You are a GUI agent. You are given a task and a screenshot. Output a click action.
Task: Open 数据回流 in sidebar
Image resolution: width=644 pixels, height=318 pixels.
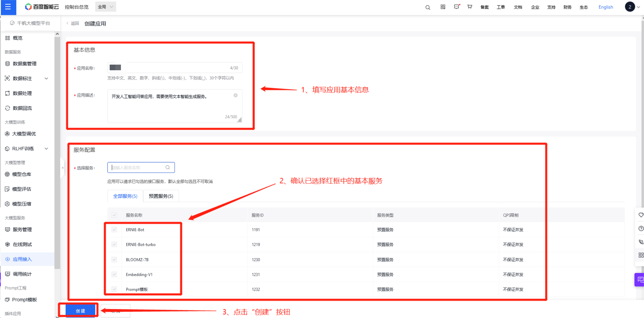pos(22,108)
